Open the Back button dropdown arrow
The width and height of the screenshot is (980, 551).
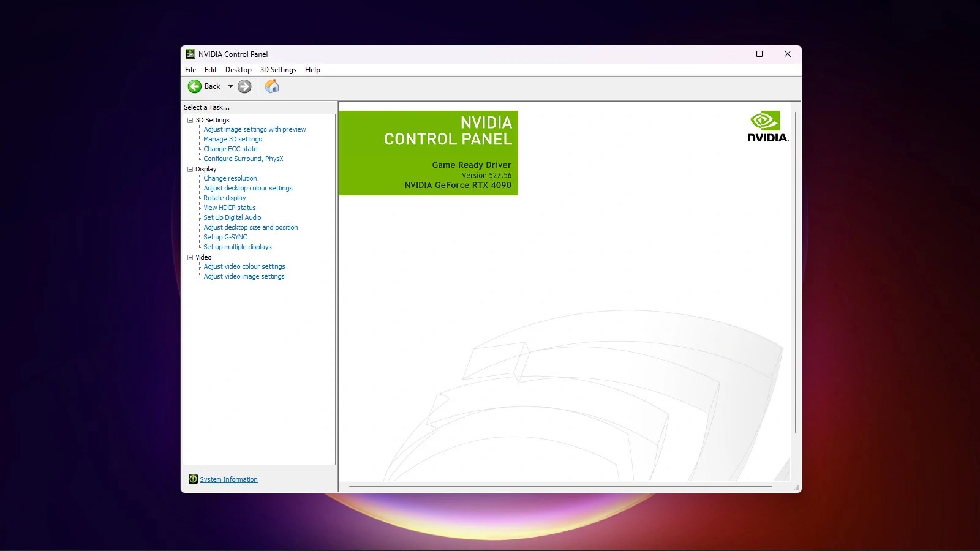(x=232, y=86)
